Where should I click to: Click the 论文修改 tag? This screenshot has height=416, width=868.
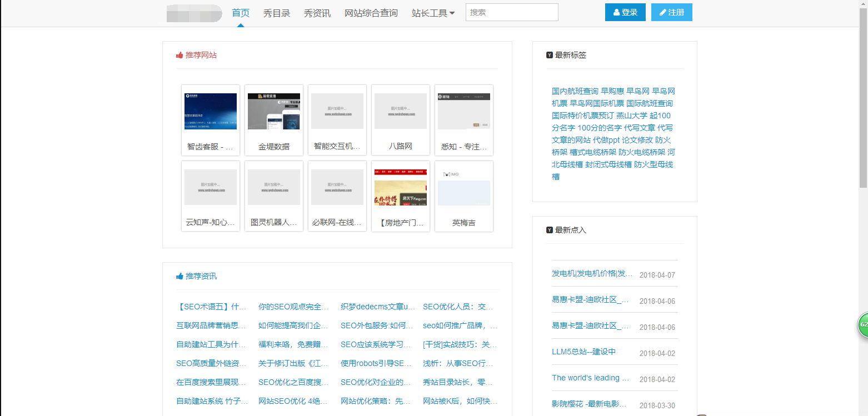click(637, 140)
